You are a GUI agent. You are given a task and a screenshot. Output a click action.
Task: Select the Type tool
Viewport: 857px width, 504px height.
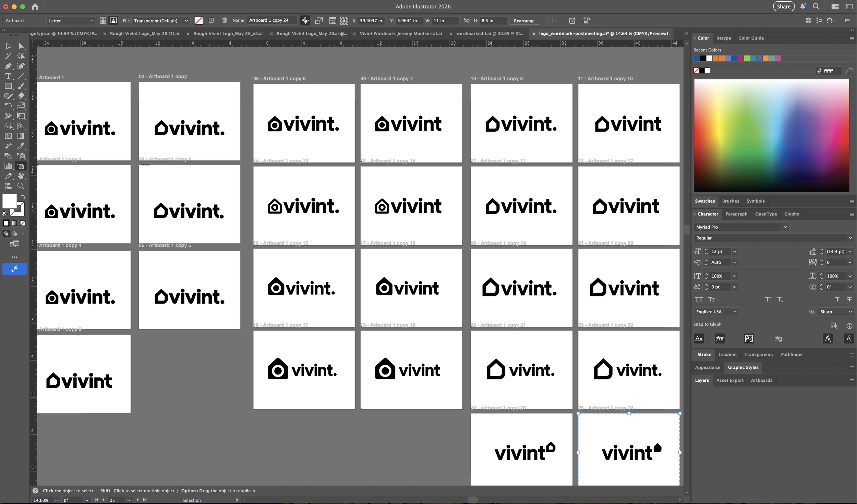tap(8, 76)
